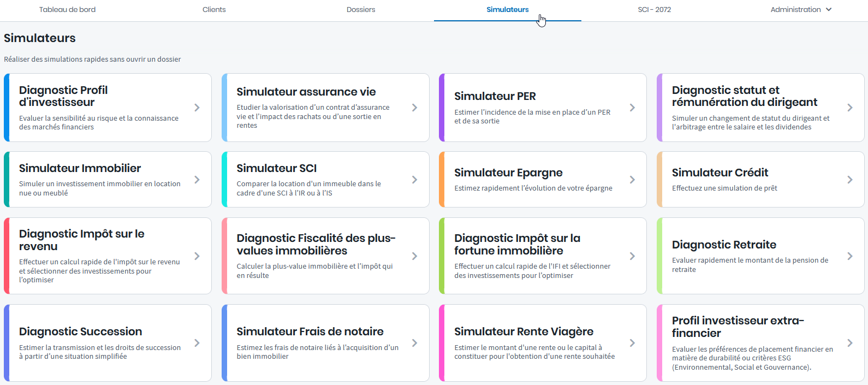Launch the Simulateur SCI title link
Viewport: 868px width, 385px height.
tap(276, 168)
